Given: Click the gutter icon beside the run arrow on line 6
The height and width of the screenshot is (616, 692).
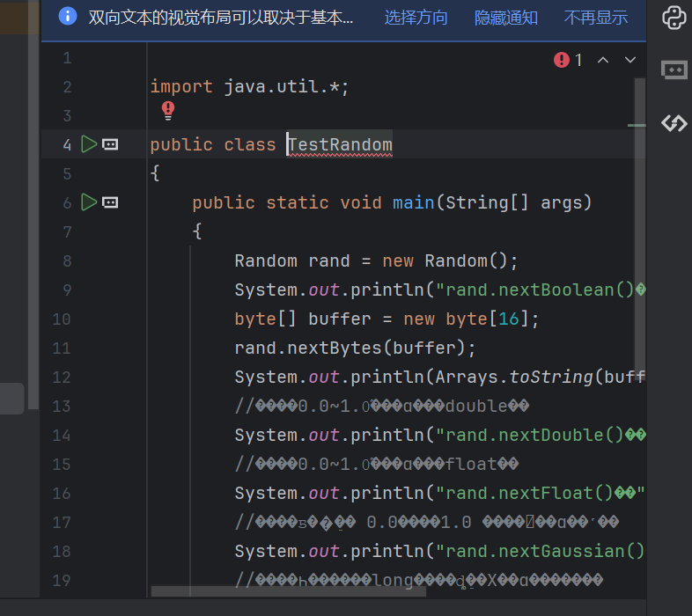Looking at the screenshot, I should pos(110,202).
